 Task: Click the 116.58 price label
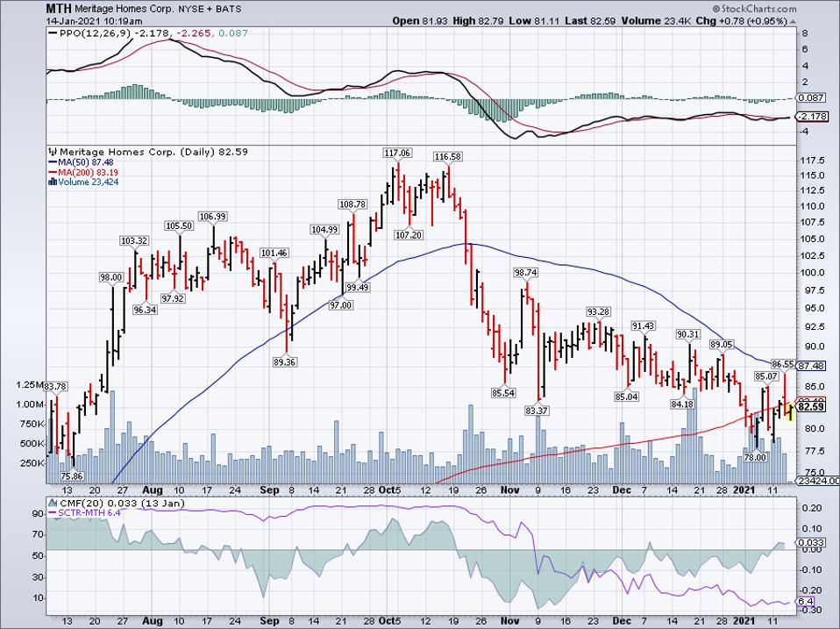[x=448, y=156]
